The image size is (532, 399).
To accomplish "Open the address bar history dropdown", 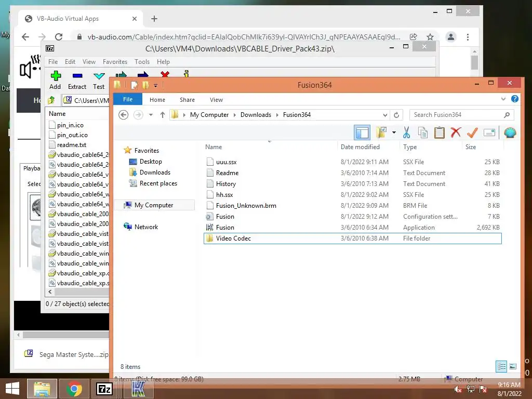I will [x=385, y=115].
